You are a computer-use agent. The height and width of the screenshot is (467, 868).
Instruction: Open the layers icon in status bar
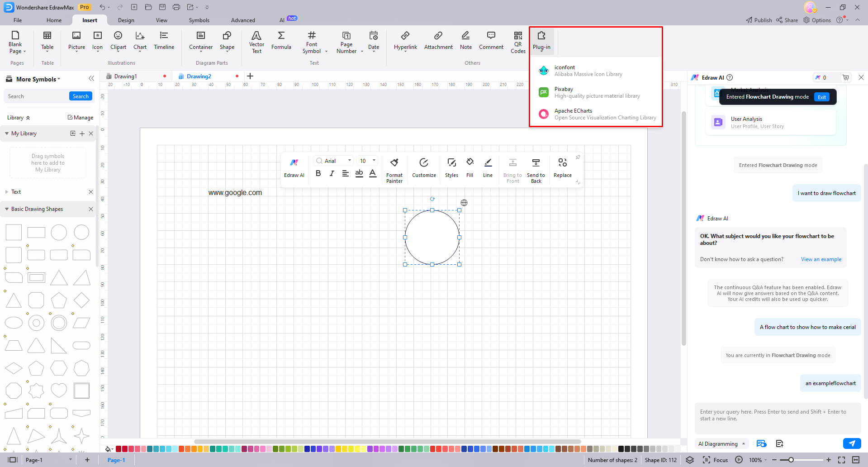(x=690, y=460)
